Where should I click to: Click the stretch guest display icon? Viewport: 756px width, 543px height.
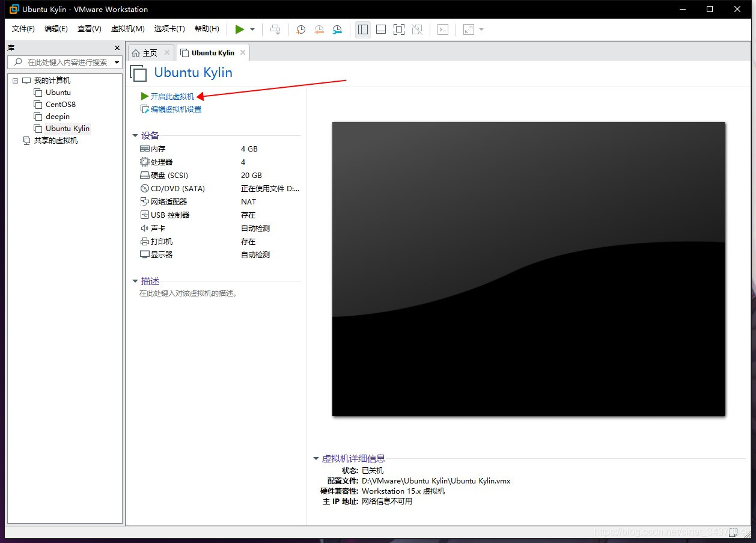tap(469, 29)
